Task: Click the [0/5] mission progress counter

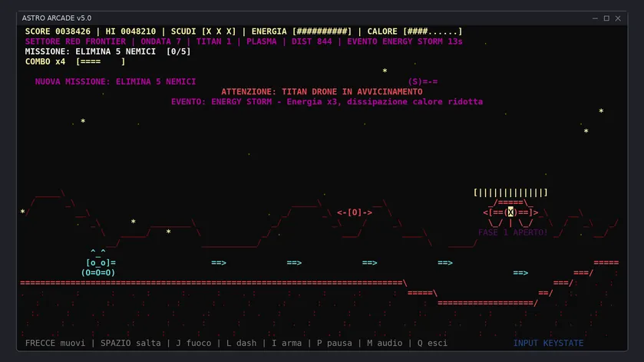Action: pos(178,51)
